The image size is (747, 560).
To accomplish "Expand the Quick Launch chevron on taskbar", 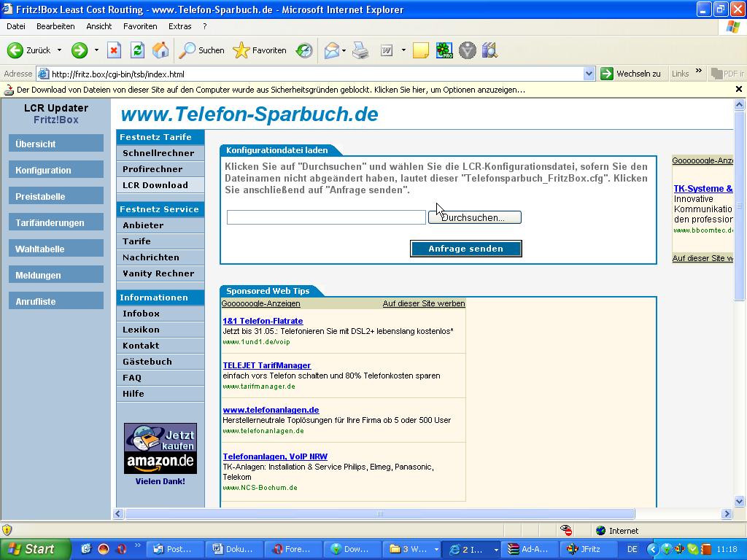I will 137,545.
